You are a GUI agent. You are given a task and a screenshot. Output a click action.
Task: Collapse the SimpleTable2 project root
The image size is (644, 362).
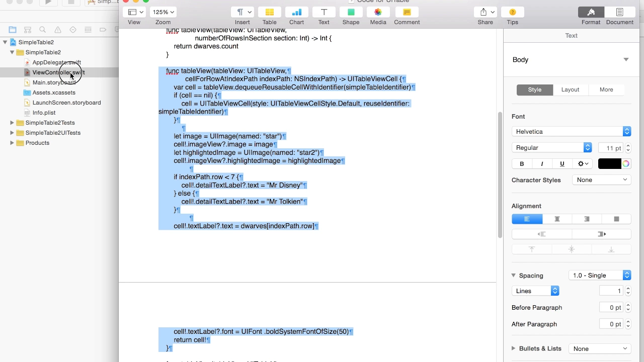pyautogui.click(x=5, y=42)
